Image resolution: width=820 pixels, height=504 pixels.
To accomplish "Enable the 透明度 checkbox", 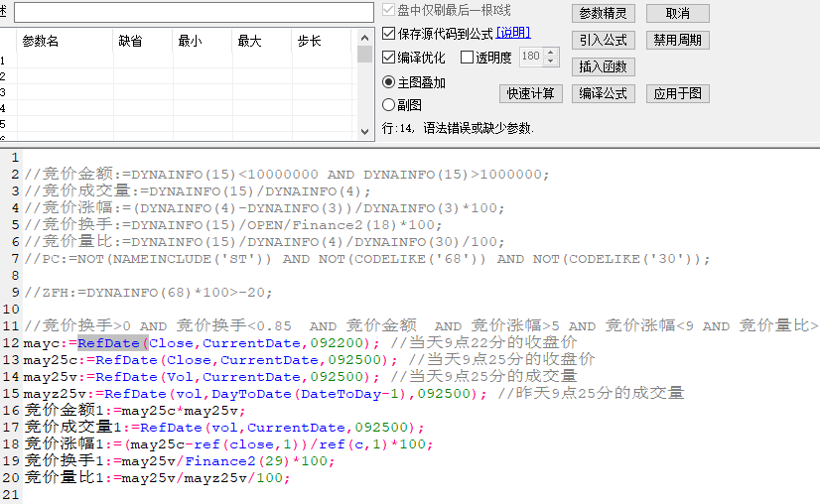I will click(x=467, y=57).
